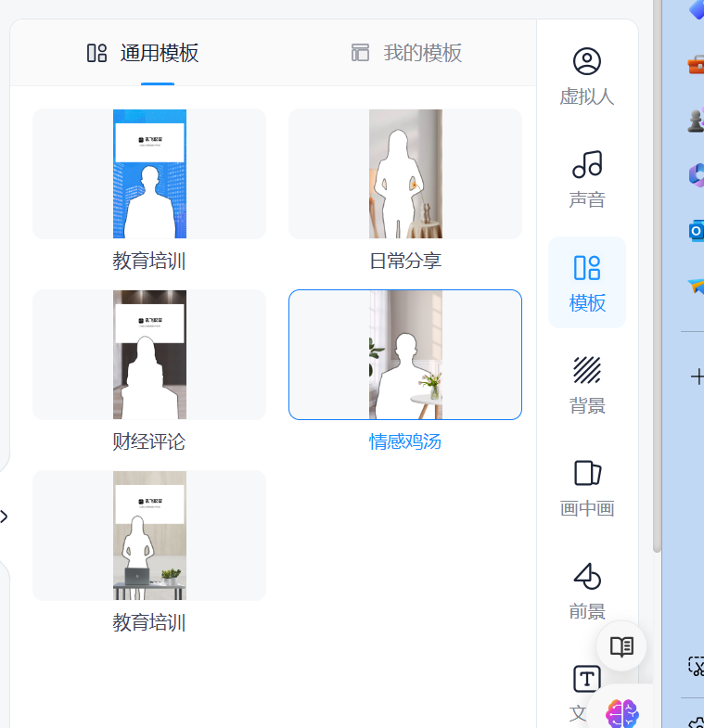This screenshot has width=704, height=728.
Task: Pick the selected 情感鸡汤 template thumbnail
Action: 405,354
